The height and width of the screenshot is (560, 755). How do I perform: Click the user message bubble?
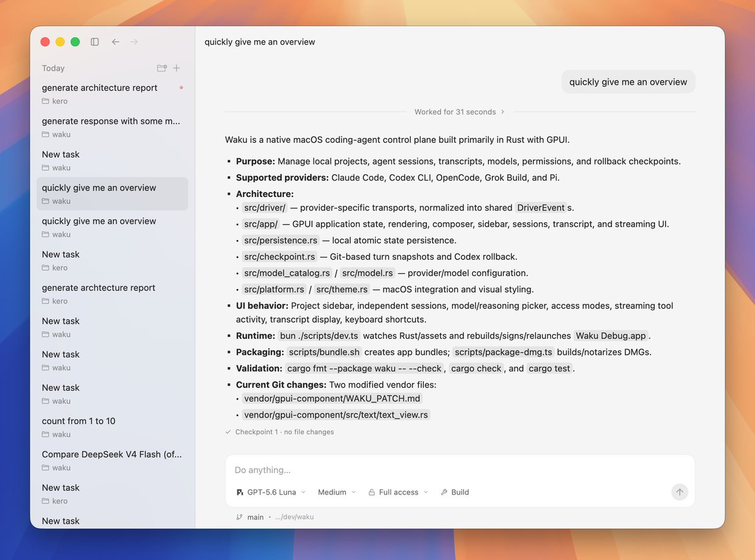(628, 82)
